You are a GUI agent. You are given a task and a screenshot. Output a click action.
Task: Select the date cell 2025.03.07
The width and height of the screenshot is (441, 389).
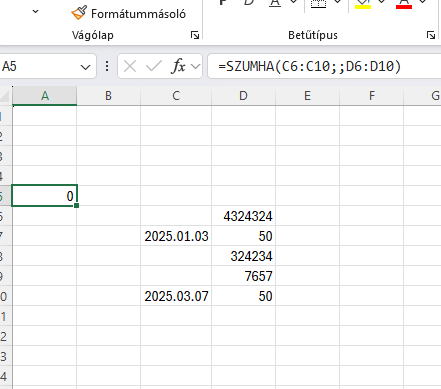click(176, 296)
